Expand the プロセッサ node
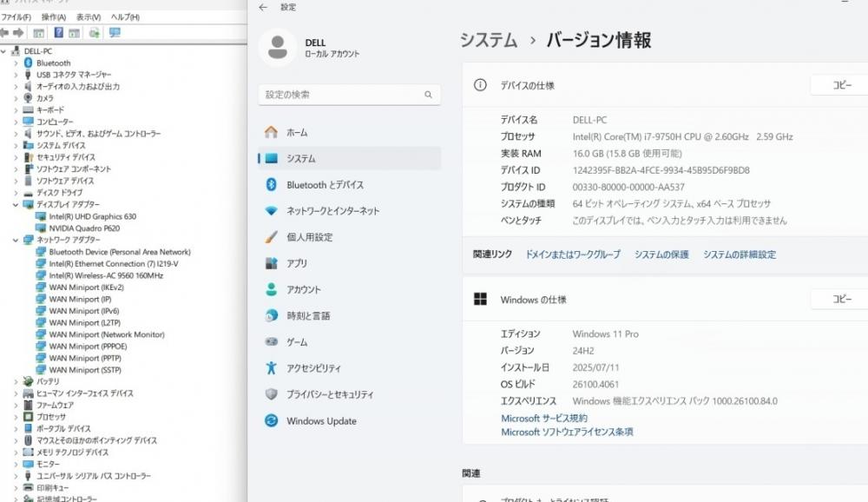This screenshot has width=868, height=502. [16, 417]
